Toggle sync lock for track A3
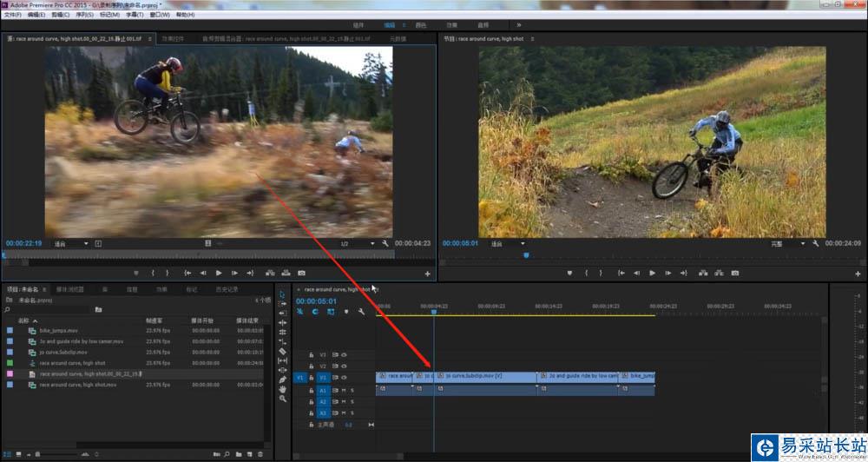 (x=335, y=413)
